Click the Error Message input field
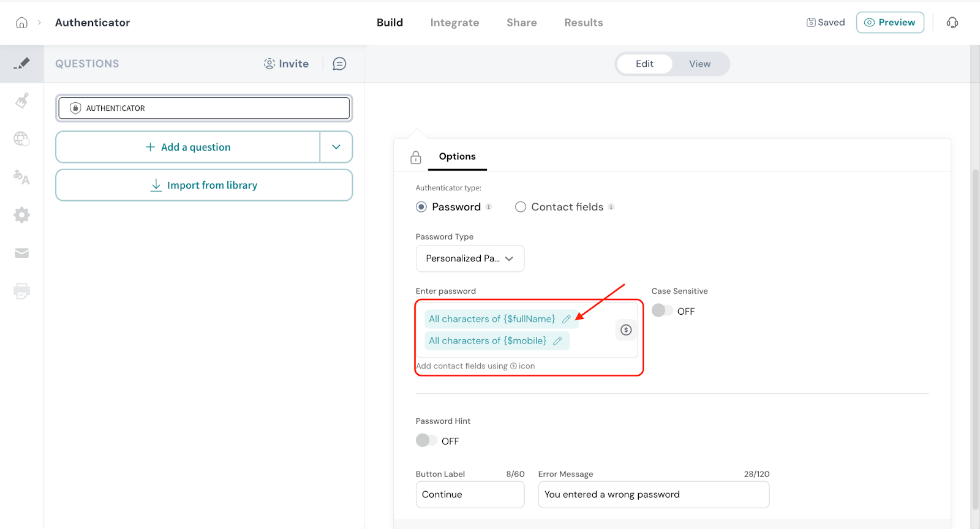The image size is (980, 529). click(653, 495)
